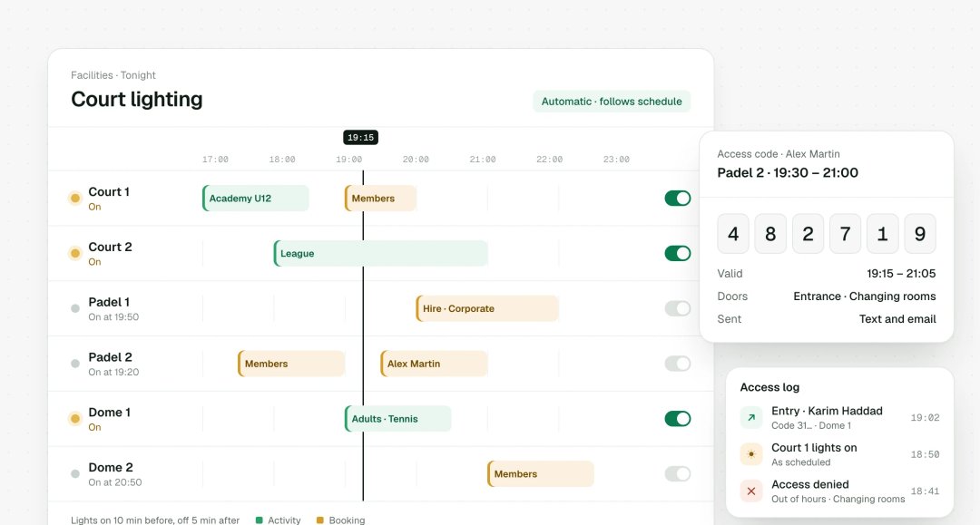The image size is (980, 525).
Task: Turn off Court 1 lighting toggle
Action: (x=678, y=199)
